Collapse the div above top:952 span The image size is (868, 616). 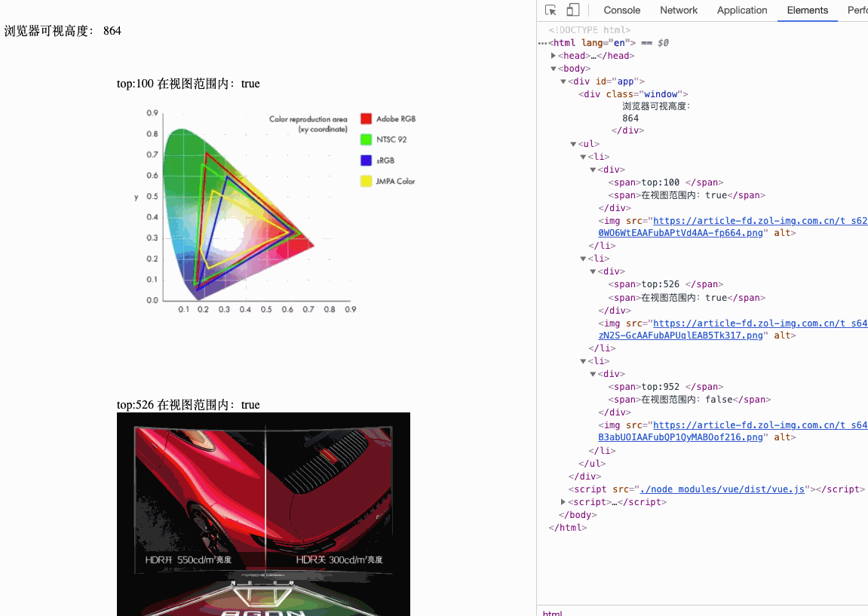(x=593, y=373)
